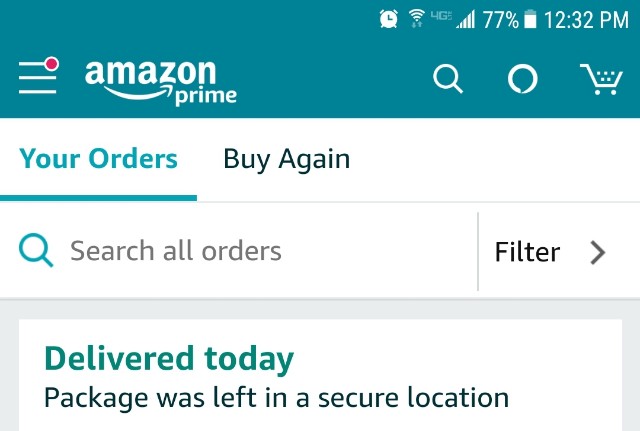640x431 pixels.
Task: Switch to the Your Orders tab
Action: [98, 159]
